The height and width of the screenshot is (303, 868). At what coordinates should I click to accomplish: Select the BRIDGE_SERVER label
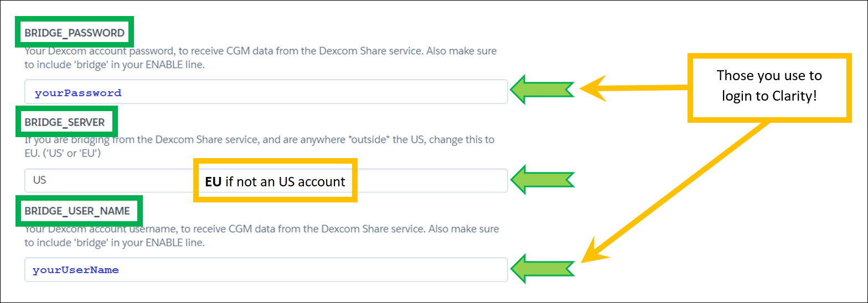coord(64,122)
